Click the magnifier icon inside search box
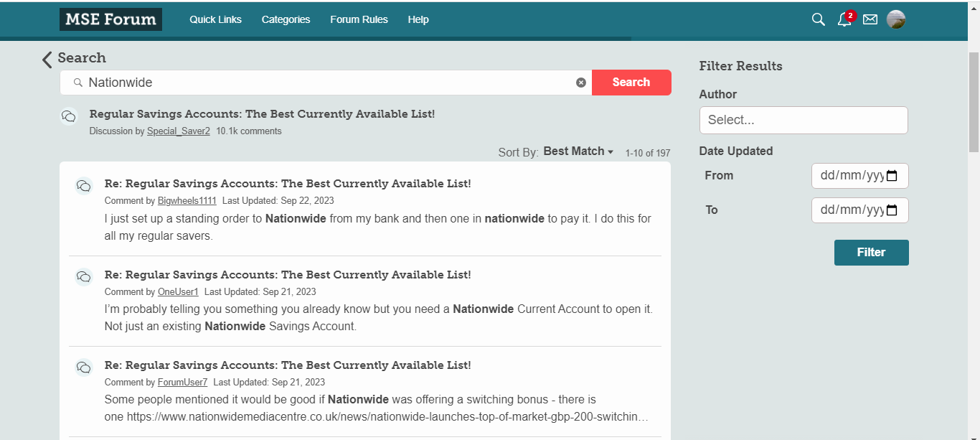The image size is (980, 440). 77,83
